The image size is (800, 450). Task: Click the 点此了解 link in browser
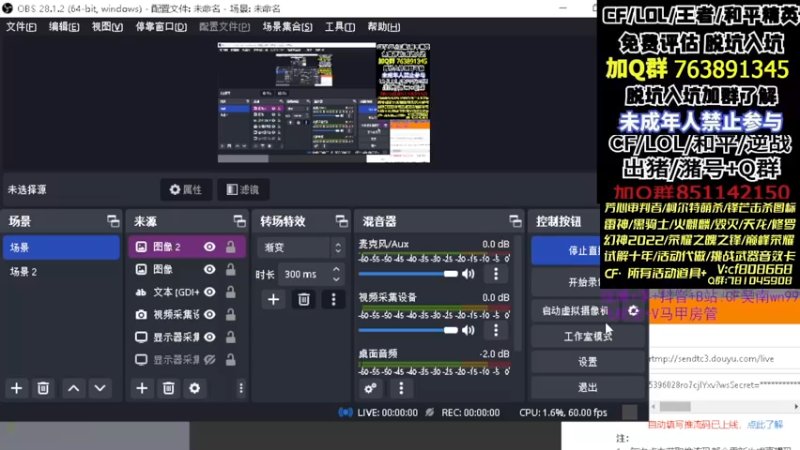coord(765,424)
